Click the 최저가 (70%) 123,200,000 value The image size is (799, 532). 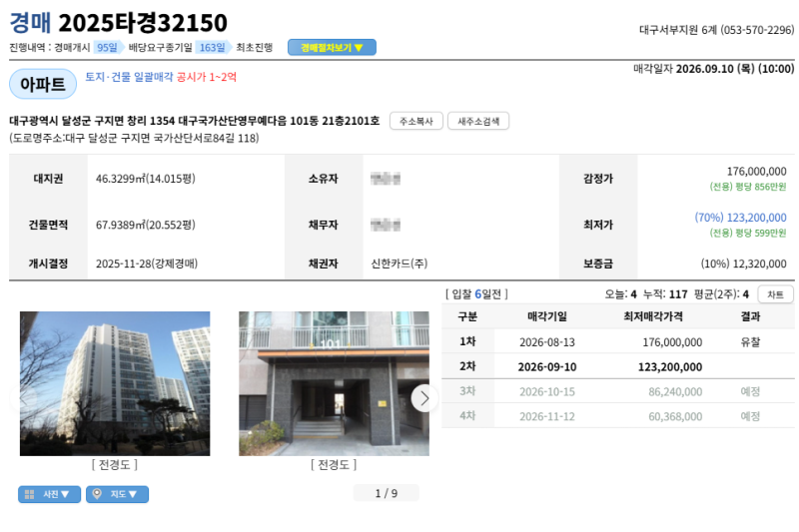(x=740, y=218)
